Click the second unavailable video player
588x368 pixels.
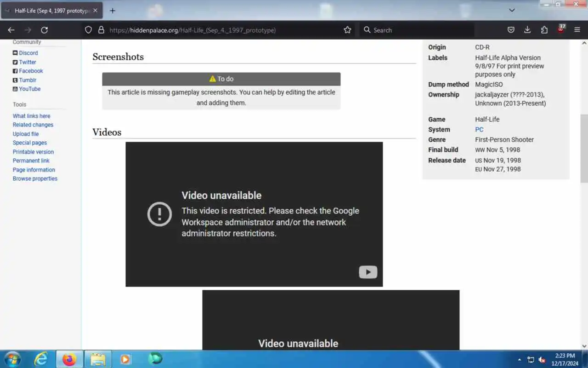point(331,320)
